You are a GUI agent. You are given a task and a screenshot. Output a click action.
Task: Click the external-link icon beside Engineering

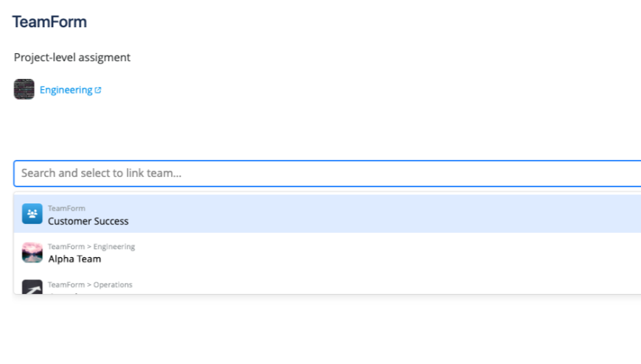click(98, 90)
